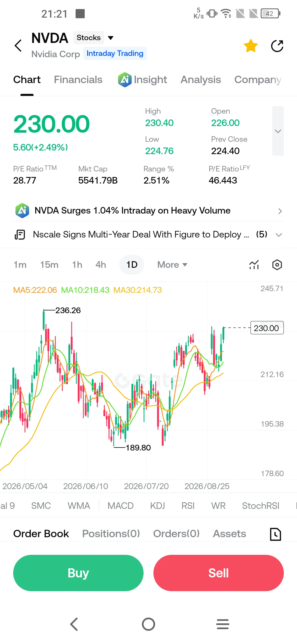Select the Chart tab
This screenshot has width=297, height=644.
[x=27, y=80]
